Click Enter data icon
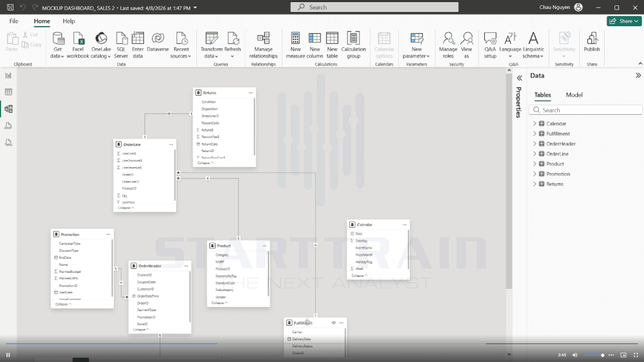The height and width of the screenshot is (362, 644). (138, 39)
